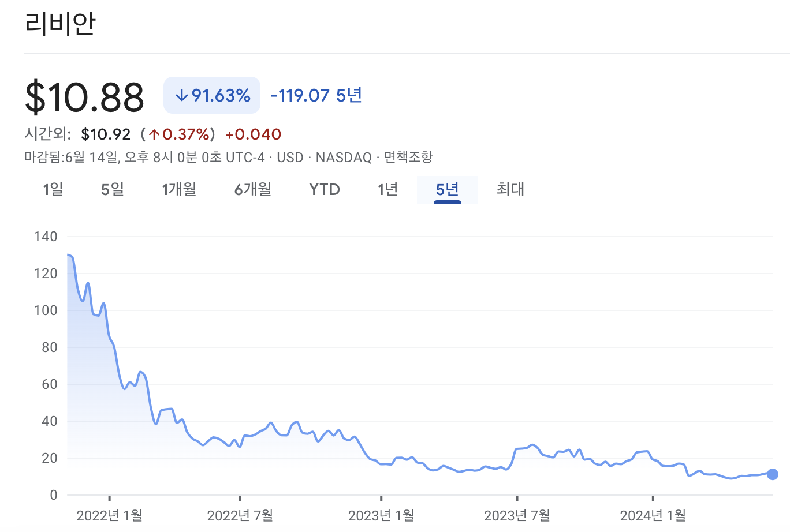The height and width of the screenshot is (532, 790).
Task: Click the USD currency label
Action: (x=290, y=158)
